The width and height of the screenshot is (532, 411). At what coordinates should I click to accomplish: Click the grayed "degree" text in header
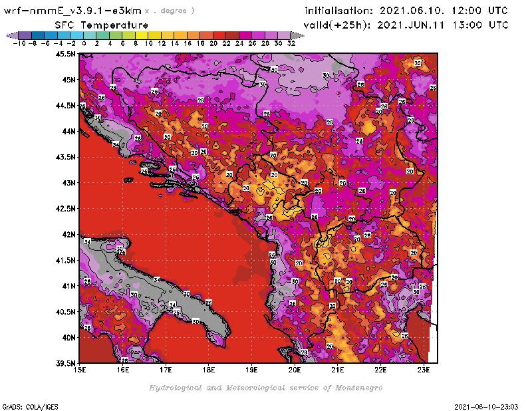pos(174,11)
